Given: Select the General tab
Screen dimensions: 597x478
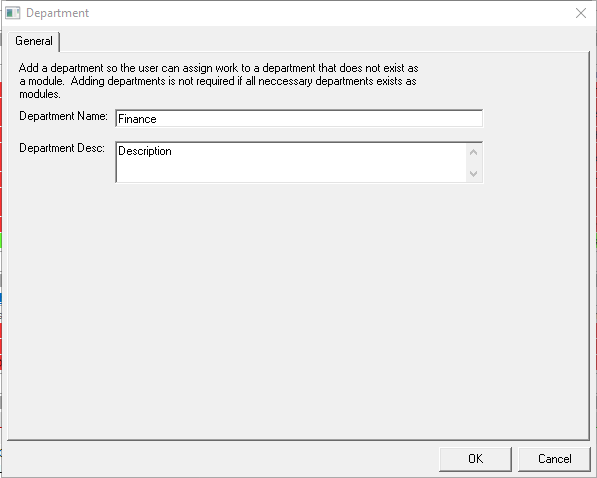Looking at the screenshot, I should coord(34,41).
